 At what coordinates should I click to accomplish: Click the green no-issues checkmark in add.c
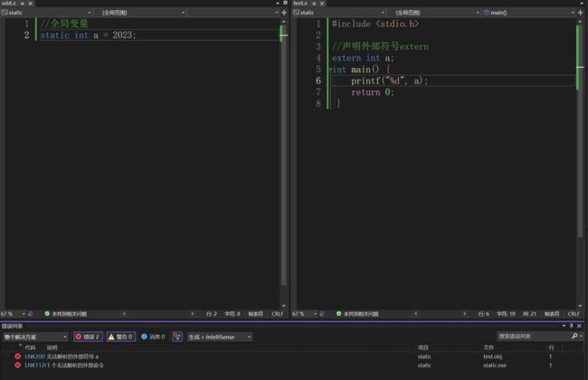(47, 314)
